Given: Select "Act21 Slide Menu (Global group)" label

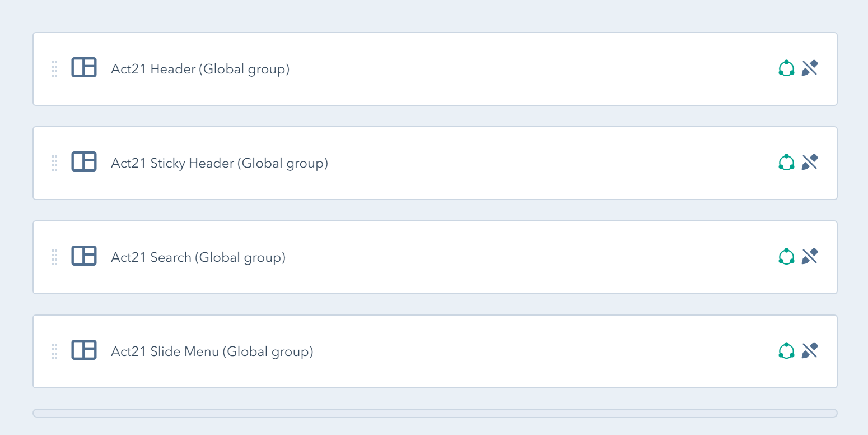Looking at the screenshot, I should (x=212, y=351).
